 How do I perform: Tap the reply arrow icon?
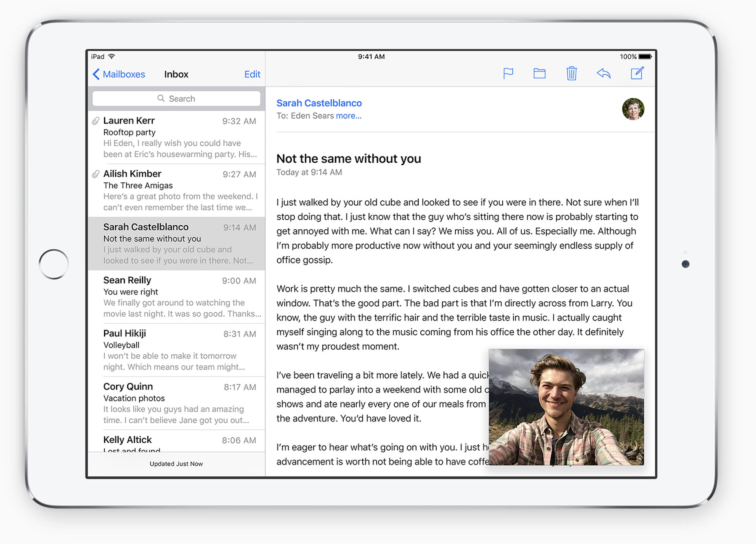pos(603,73)
